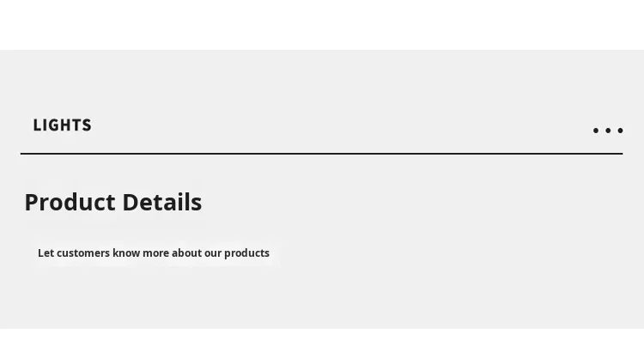644x359 pixels.
Task: Click the word about in the description
Action: [186, 253]
